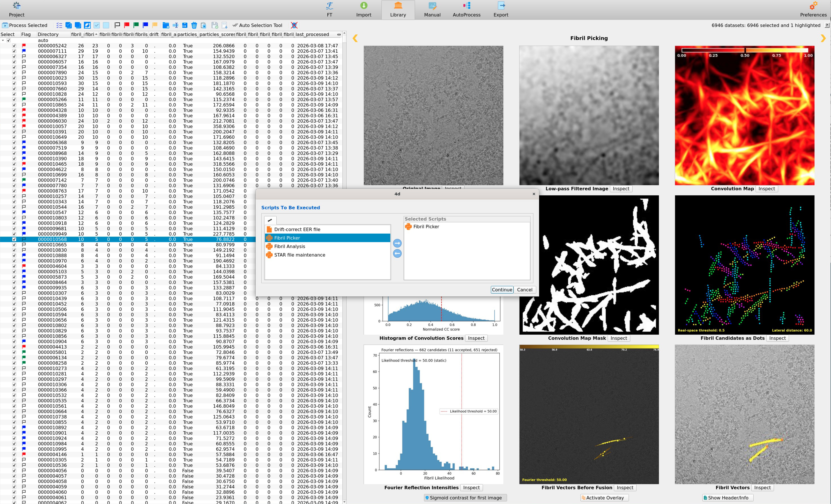
Task: Click the Fibril Candidates as Dots thumbnail
Action: click(744, 265)
